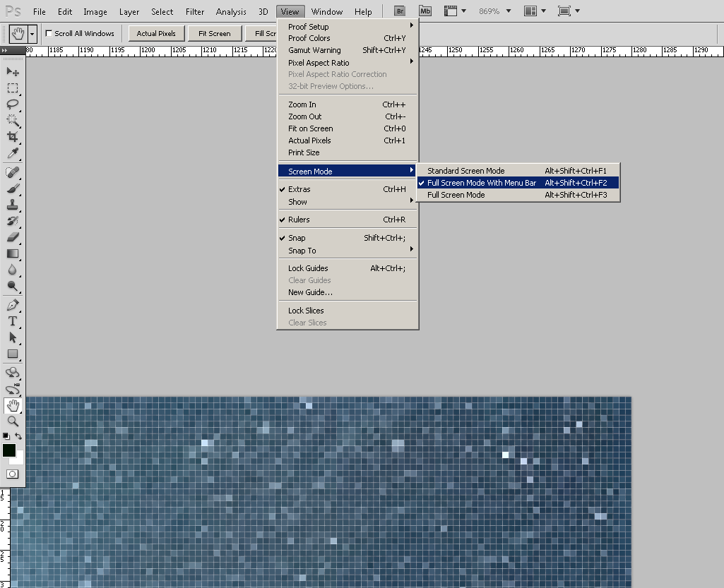Open the foreground color picker swatch

click(8, 450)
